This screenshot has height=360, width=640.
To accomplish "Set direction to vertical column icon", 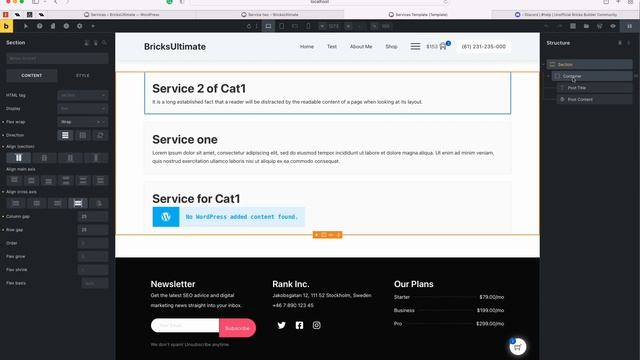I will tap(65, 135).
